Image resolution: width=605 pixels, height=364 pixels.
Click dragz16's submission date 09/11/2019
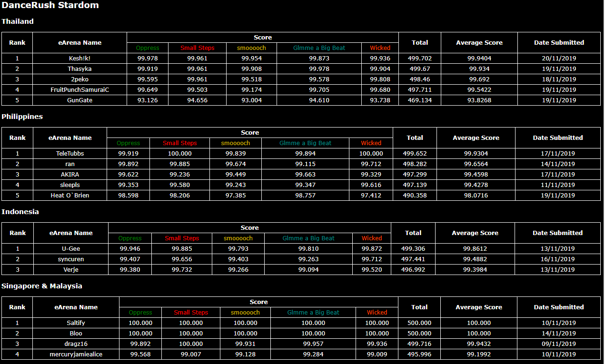click(558, 344)
